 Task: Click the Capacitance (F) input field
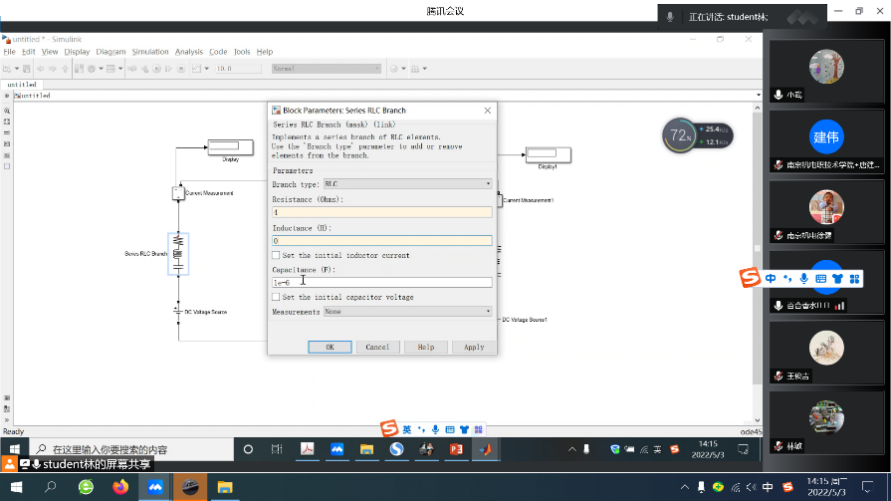(382, 283)
